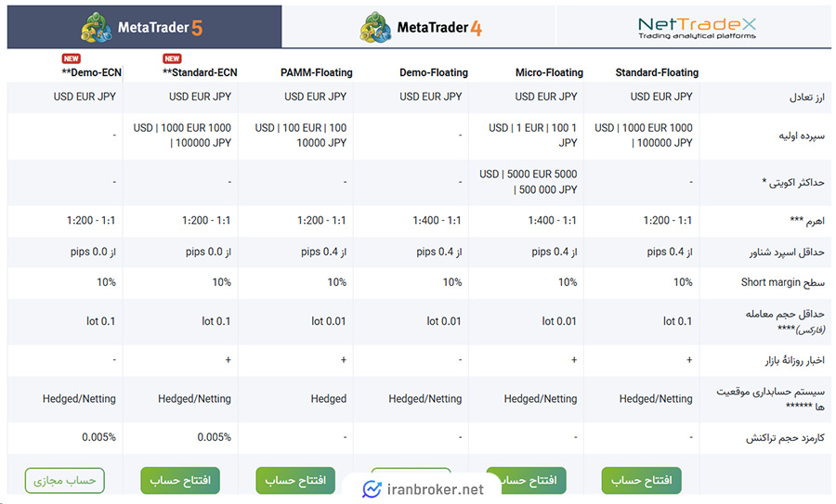Screen dimensions: 836x504
Task: Click pips 0.0 spread in Standard-ECN
Action: 208,252
